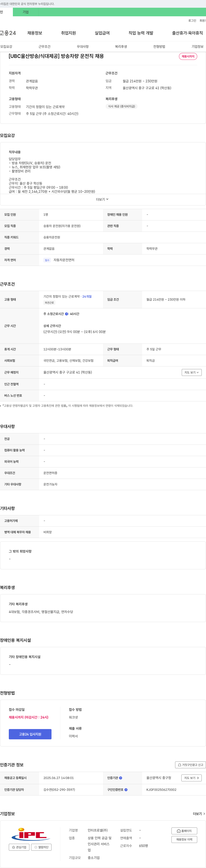Click the 고용24 site logo
The height and width of the screenshot is (868, 206).
click(x=8, y=33)
